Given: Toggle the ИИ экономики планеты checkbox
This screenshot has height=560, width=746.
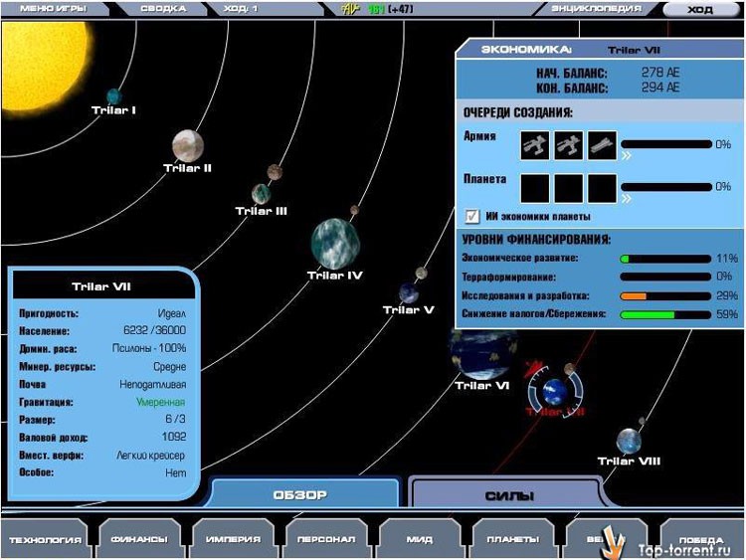Looking at the screenshot, I should point(472,216).
